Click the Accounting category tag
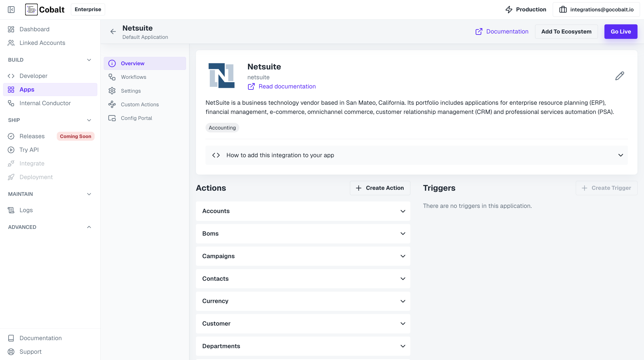This screenshot has width=644, height=360. 222,128
